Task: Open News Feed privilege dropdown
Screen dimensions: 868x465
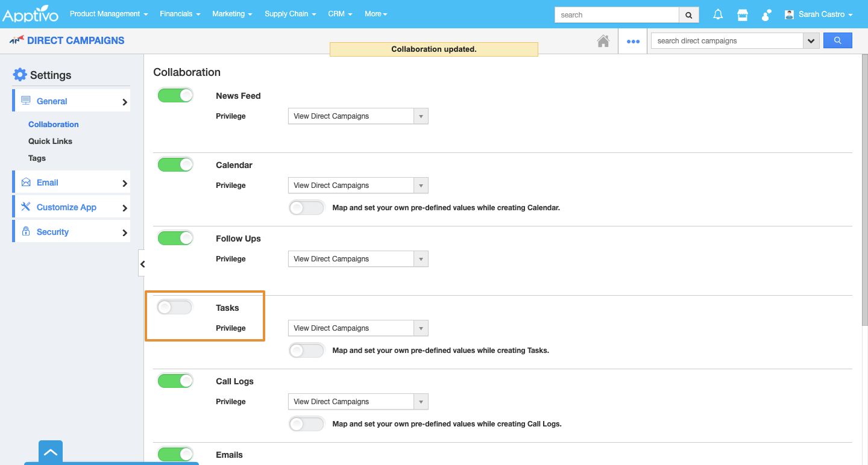Action: click(358, 116)
